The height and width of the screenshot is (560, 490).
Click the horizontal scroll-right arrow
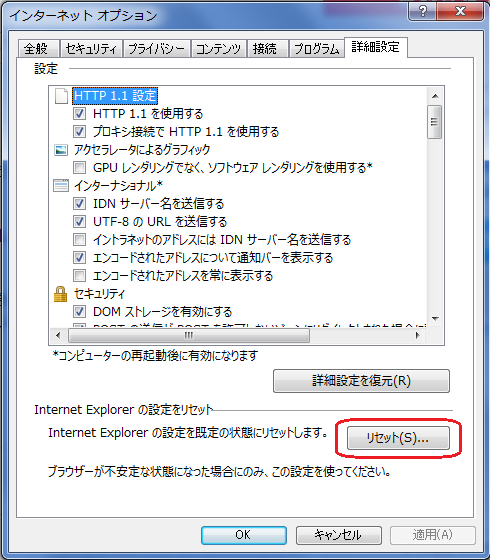(418, 335)
